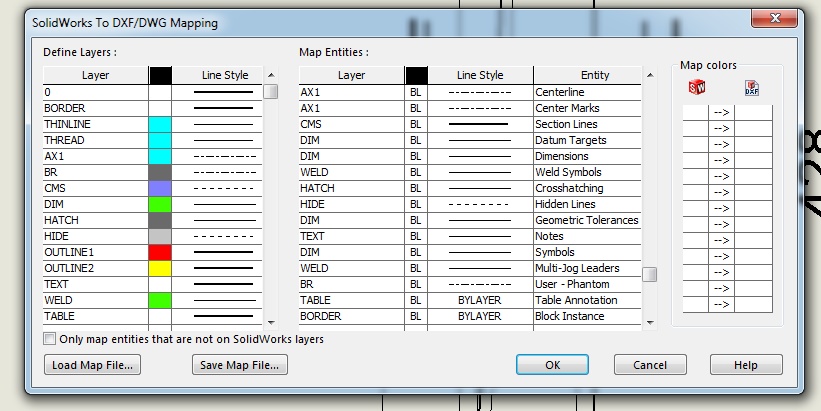821x411 pixels.
Task: Select the Crosshatching entity
Action: [x=587, y=188]
